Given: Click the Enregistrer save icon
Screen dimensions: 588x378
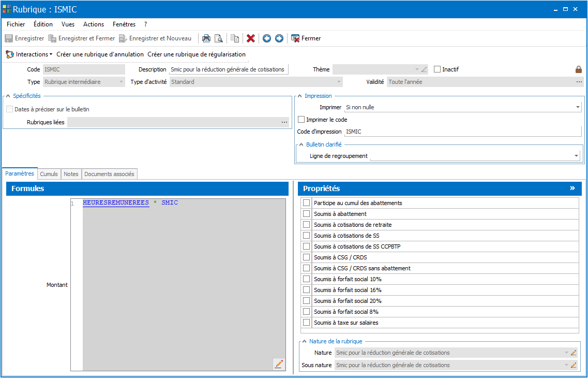Looking at the screenshot, I should [x=9, y=38].
